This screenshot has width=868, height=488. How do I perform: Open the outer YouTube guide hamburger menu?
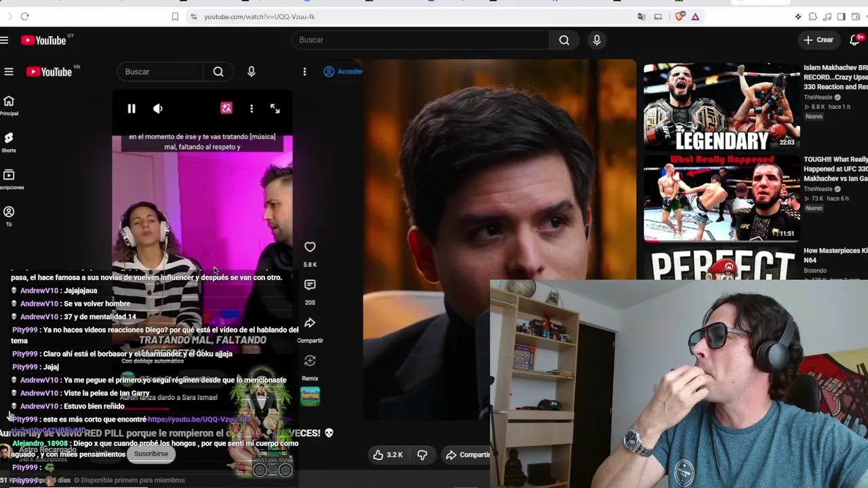4,40
